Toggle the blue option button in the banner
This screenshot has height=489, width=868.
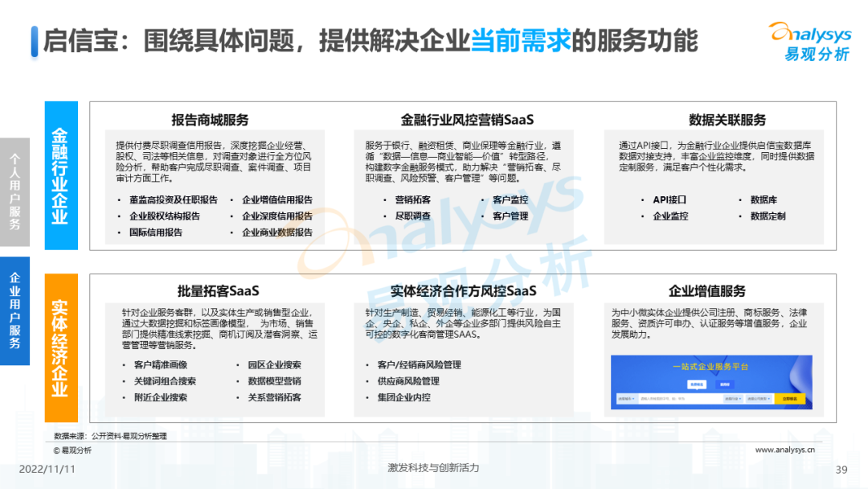pyautogui.click(x=724, y=384)
